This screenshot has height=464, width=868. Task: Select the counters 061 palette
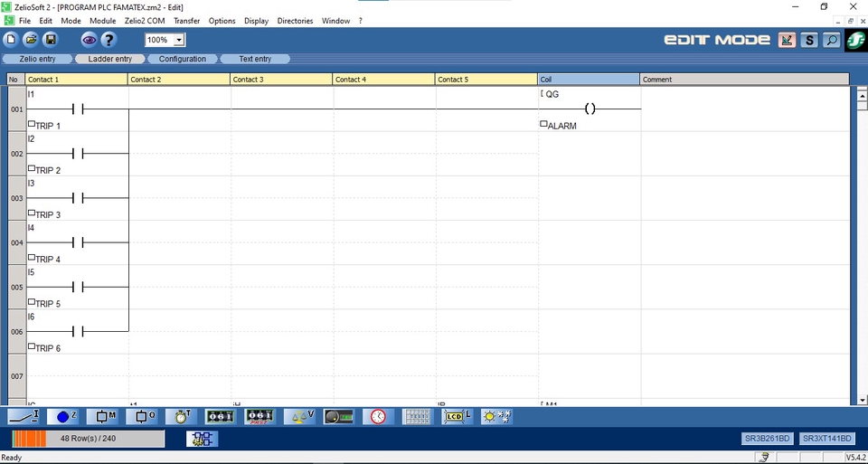pos(221,416)
